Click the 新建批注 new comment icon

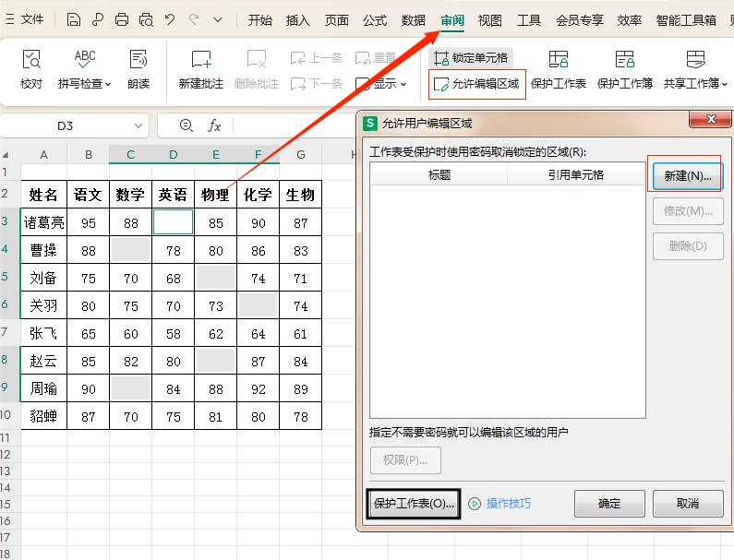pos(201,60)
